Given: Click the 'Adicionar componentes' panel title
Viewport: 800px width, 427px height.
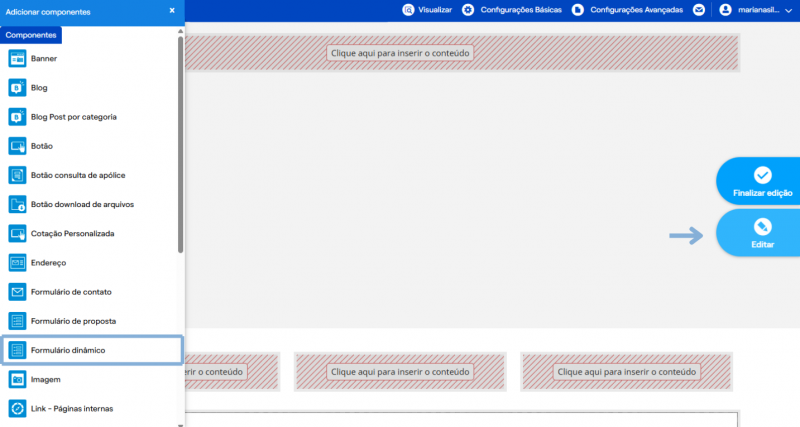Looking at the screenshot, I should tap(48, 12).
